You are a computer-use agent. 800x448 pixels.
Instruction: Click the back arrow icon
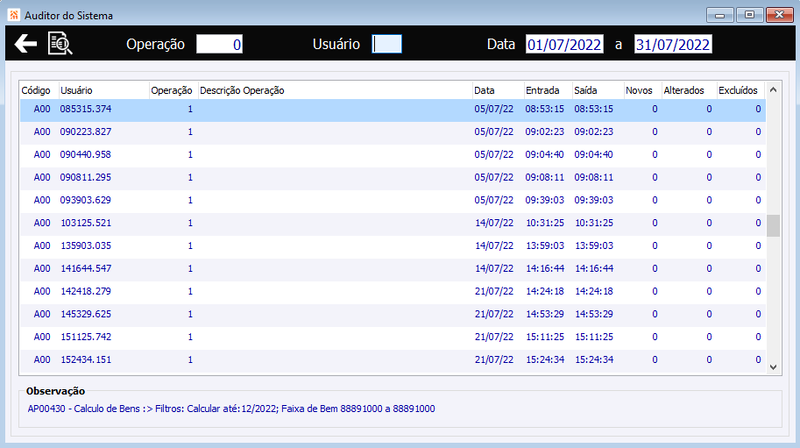coord(26,44)
